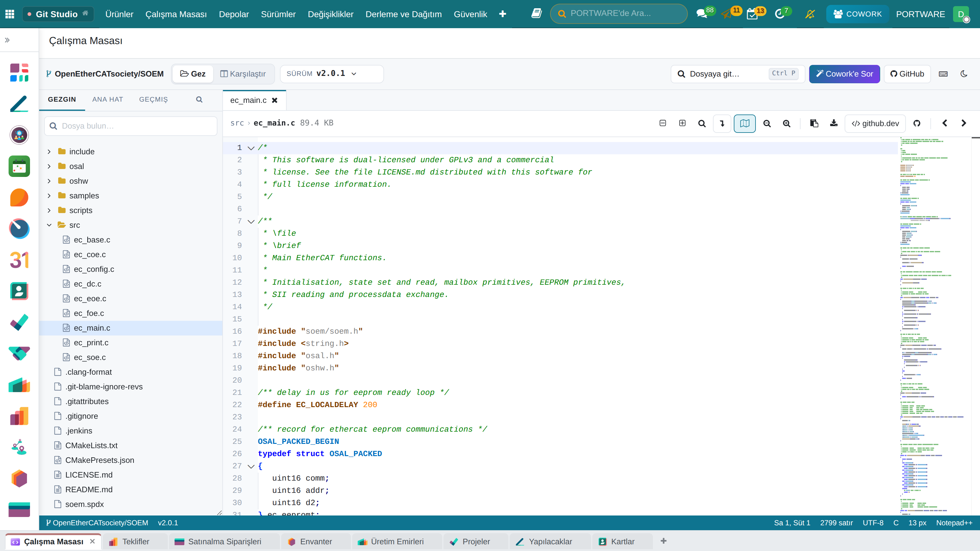This screenshot has width=980, height=551.
Task: Switch to GEÇMİŞ tab
Action: tap(153, 99)
